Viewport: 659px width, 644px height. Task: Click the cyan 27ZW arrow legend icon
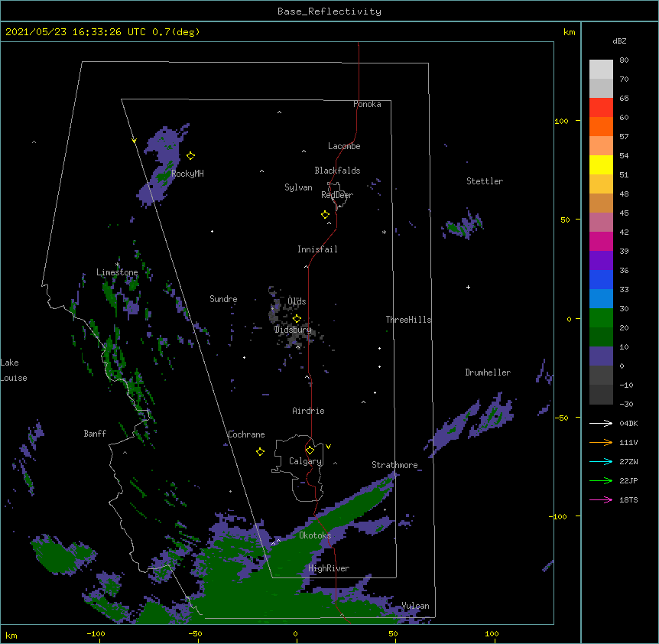coord(601,461)
